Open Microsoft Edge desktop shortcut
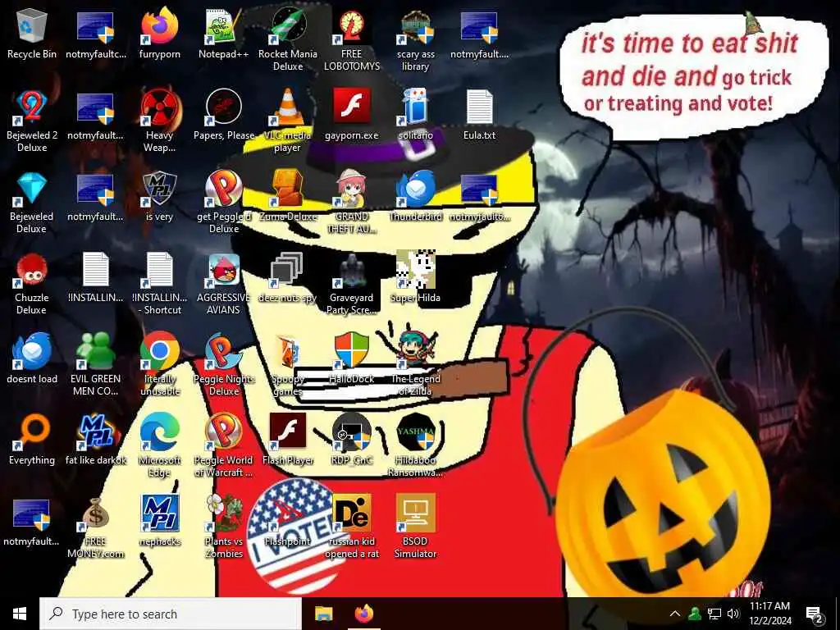 pos(160,432)
